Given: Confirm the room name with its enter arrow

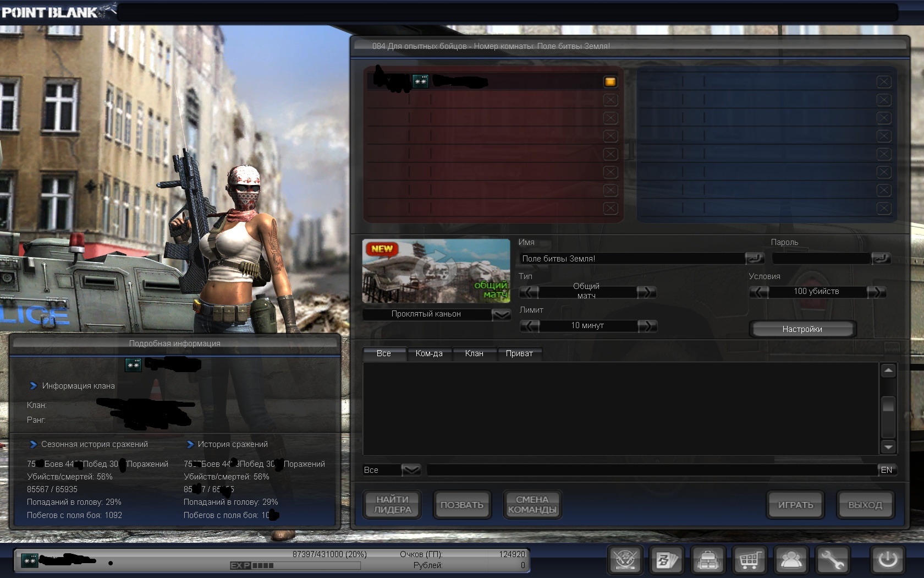Looking at the screenshot, I should point(755,258).
